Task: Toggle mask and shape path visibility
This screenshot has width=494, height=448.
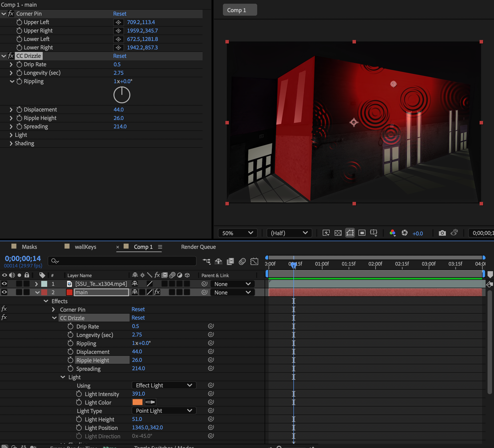Action: [x=350, y=233]
